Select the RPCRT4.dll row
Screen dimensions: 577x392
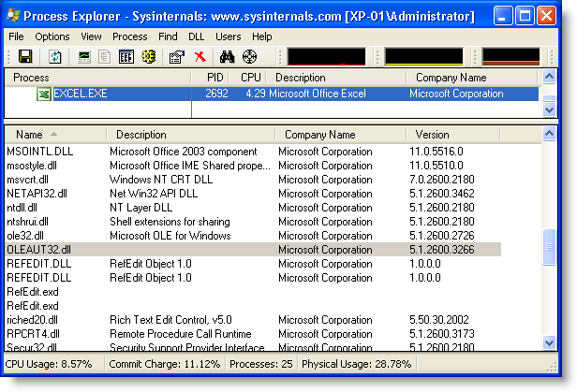253,334
